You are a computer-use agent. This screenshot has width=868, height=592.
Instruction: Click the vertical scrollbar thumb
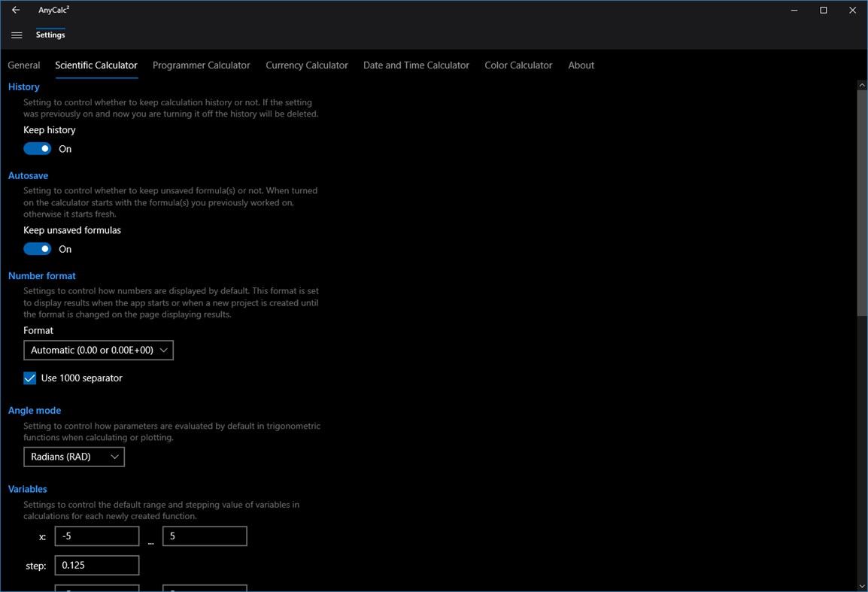862,203
